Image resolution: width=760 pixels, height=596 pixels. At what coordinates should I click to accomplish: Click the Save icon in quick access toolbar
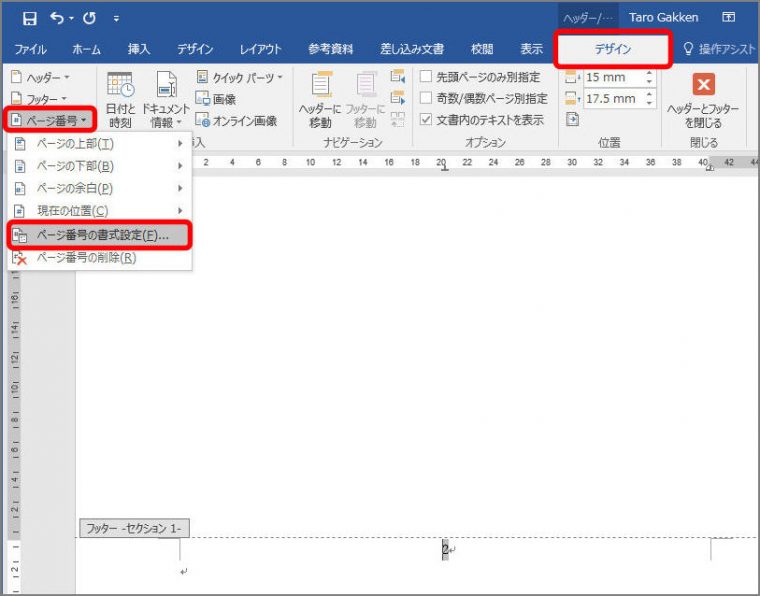coord(30,18)
